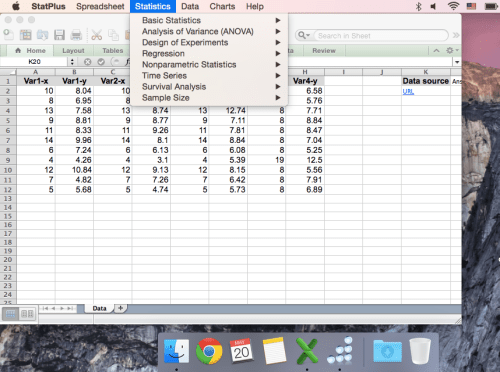This screenshot has height=372, width=500.
Task: Expand Basic Statistics submenu
Action: 209,20
